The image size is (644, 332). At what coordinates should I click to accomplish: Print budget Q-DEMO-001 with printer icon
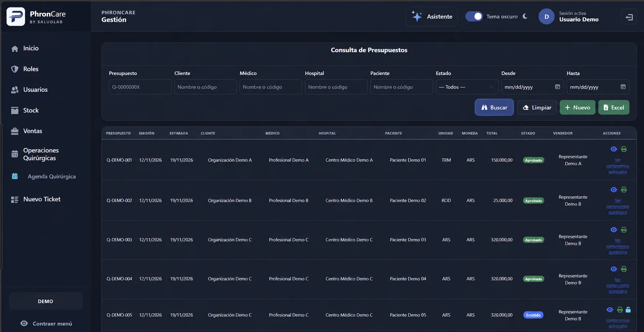point(624,149)
